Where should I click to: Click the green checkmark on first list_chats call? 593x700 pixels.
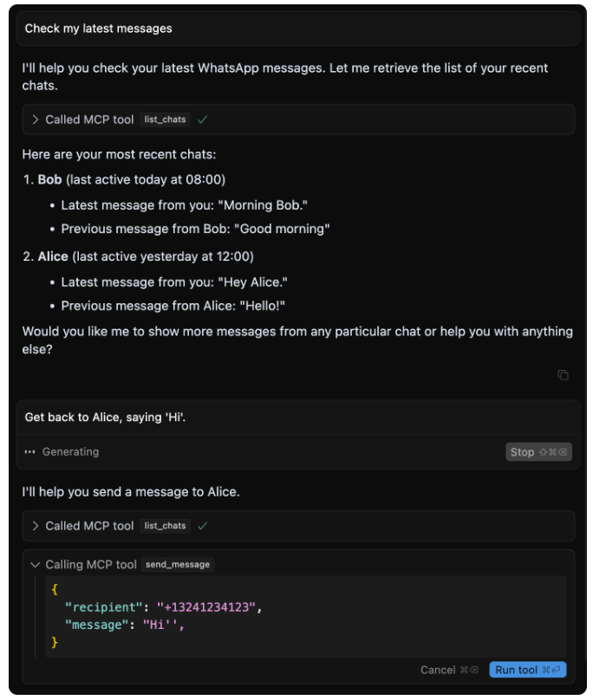(202, 120)
